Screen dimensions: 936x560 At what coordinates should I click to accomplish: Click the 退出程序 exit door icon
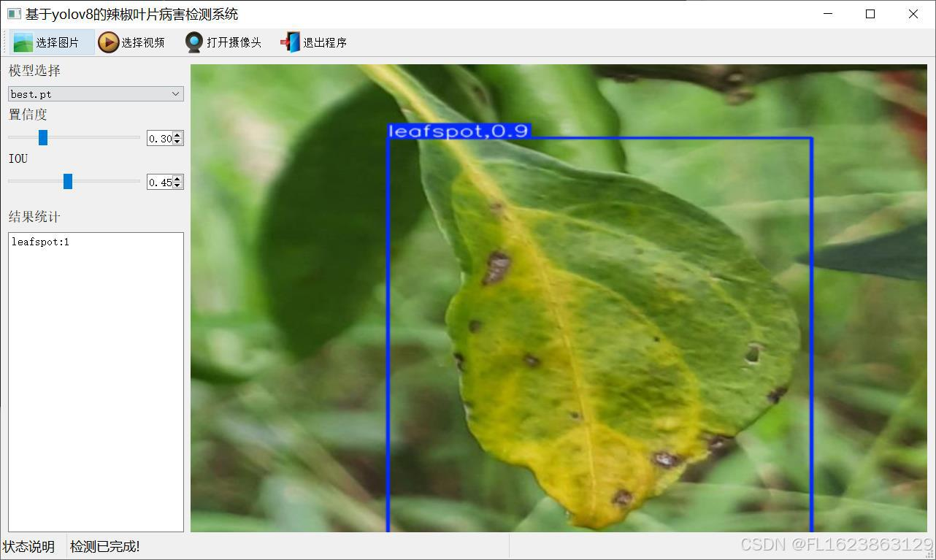(x=290, y=42)
